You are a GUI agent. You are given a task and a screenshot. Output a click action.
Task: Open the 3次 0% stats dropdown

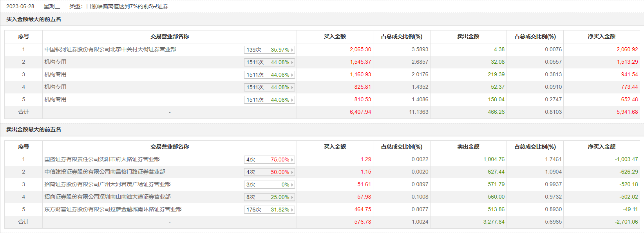point(292,185)
